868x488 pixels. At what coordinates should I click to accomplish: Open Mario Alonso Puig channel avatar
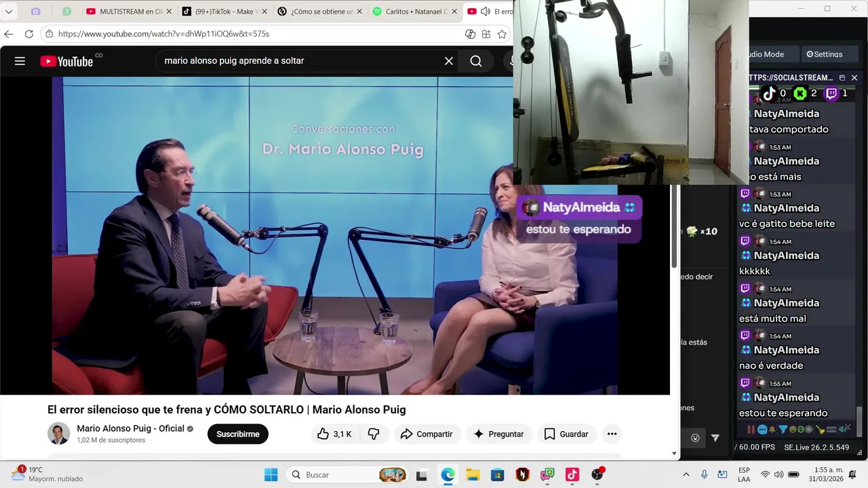59,434
